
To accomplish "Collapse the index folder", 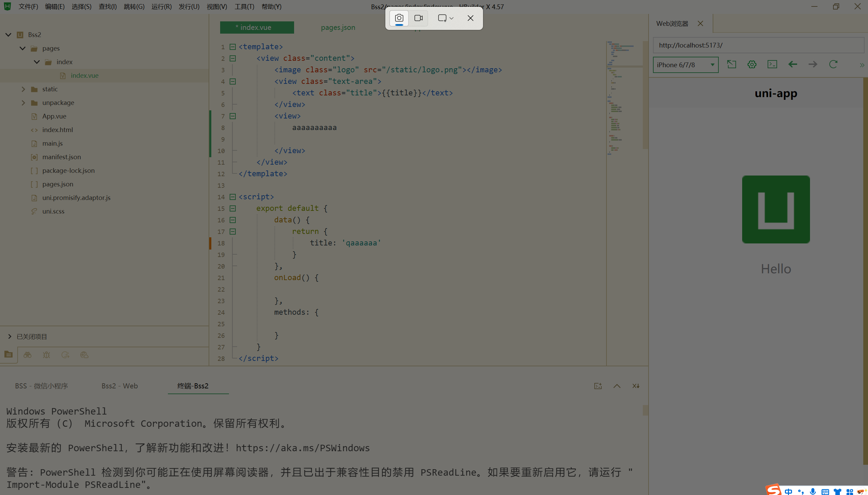I will coord(37,62).
